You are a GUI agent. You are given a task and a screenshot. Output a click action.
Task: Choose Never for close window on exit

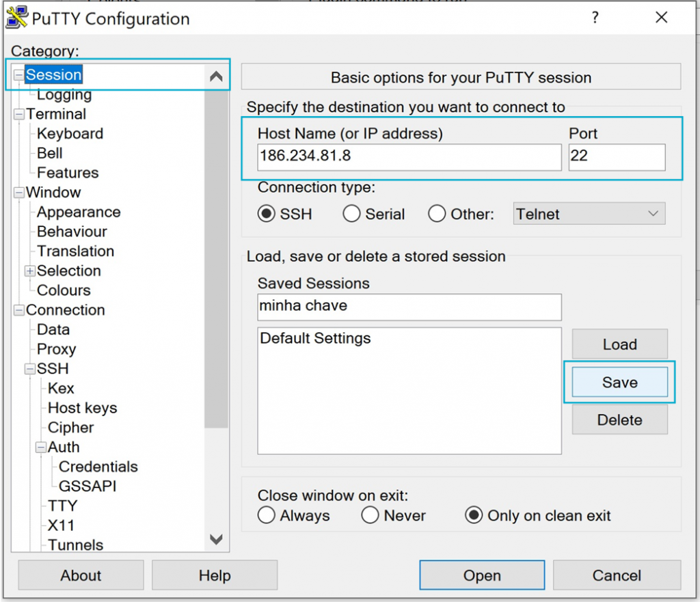pyautogui.click(x=370, y=515)
